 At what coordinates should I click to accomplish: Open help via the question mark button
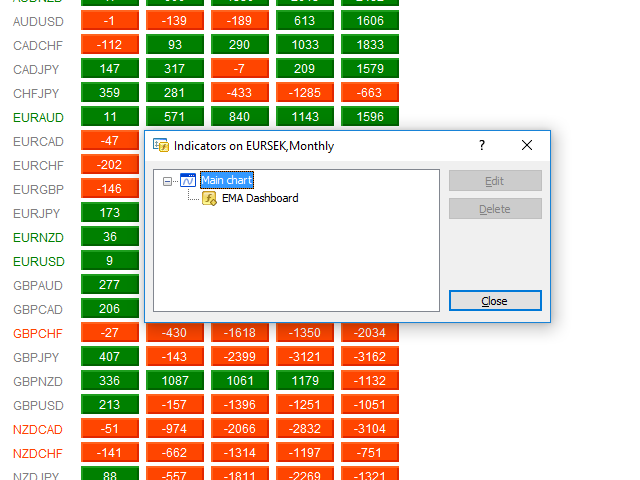(x=482, y=145)
